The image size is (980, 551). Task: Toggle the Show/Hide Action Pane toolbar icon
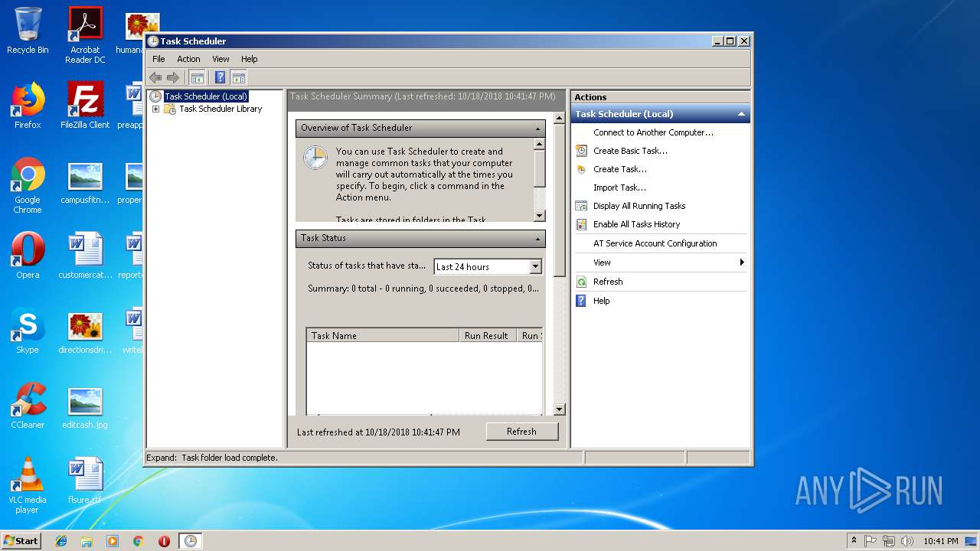pos(239,77)
